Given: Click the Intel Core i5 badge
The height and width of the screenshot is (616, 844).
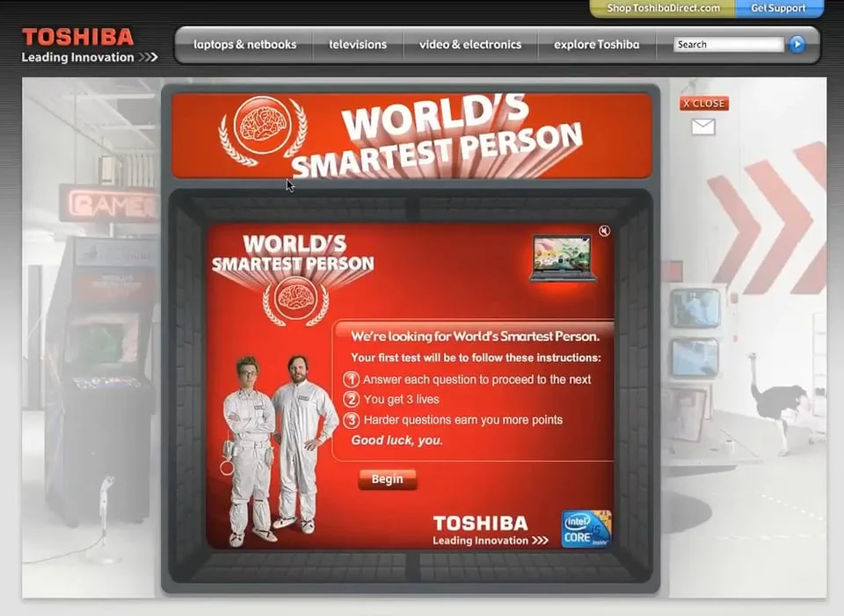Looking at the screenshot, I should [x=586, y=529].
